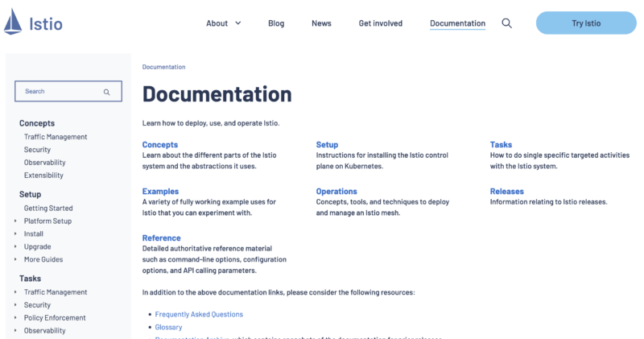Expand the Install section arrow

[15, 234]
